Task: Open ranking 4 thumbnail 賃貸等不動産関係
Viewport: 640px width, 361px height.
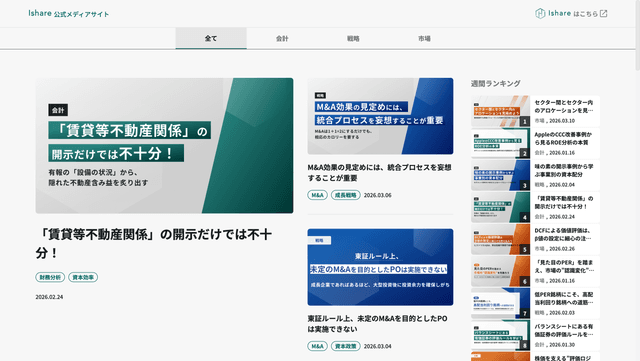Action: (500, 207)
